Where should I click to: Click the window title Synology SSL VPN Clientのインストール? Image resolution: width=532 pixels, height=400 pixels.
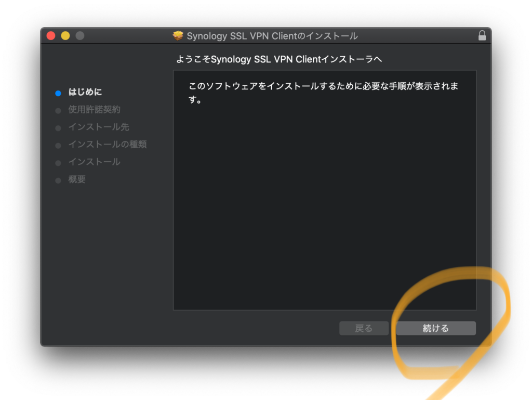point(272,36)
